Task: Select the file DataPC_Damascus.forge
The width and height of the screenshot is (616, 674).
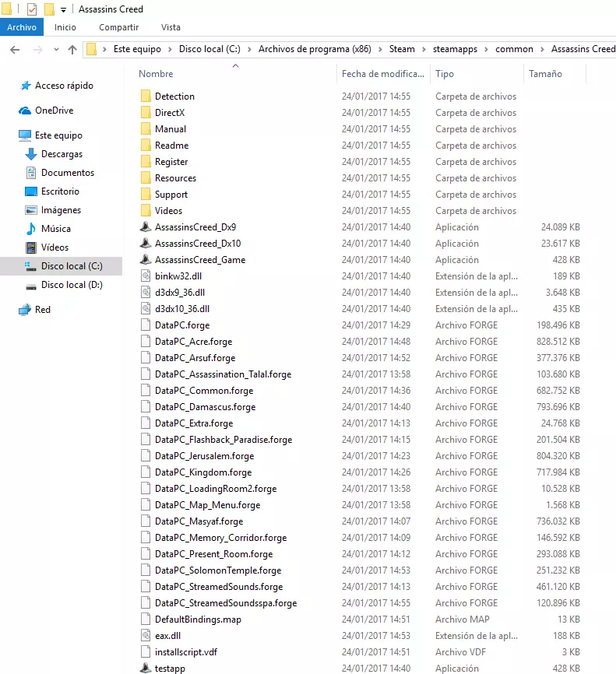Action: pos(205,406)
